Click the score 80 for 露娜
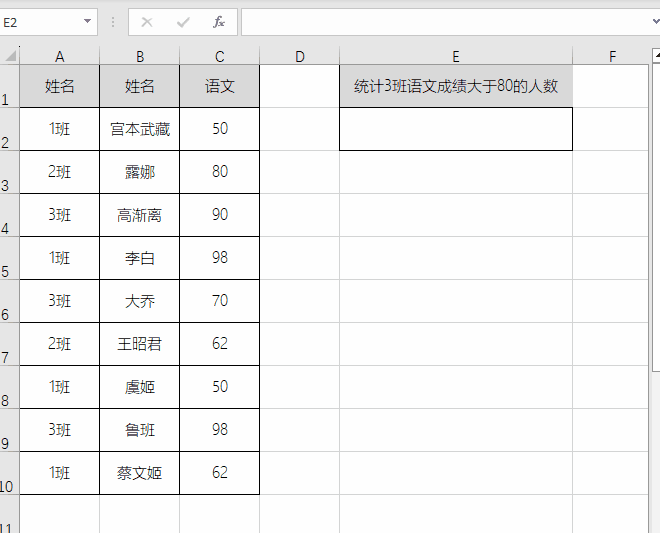660x533 pixels. (219, 172)
